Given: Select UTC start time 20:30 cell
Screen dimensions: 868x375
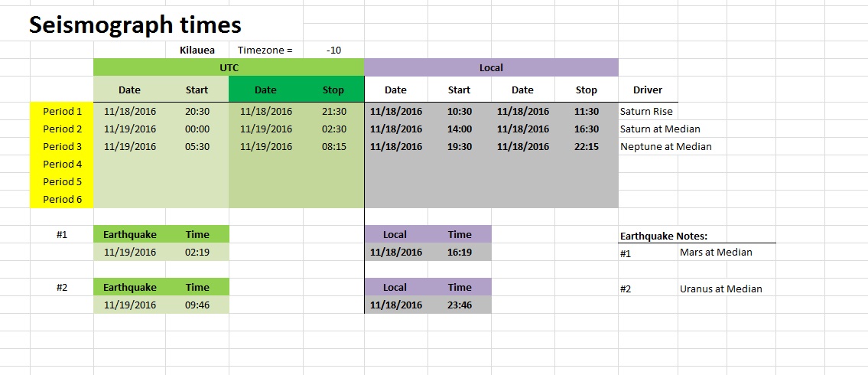Looking at the screenshot, I should click(197, 111).
